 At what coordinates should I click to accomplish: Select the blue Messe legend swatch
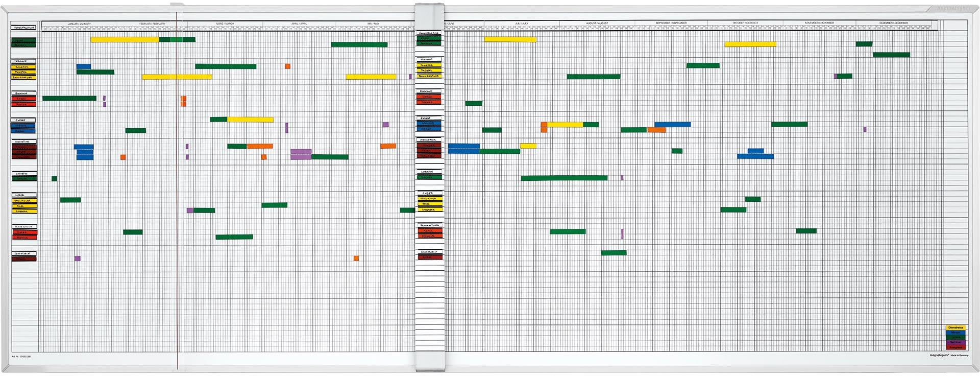[955, 333]
